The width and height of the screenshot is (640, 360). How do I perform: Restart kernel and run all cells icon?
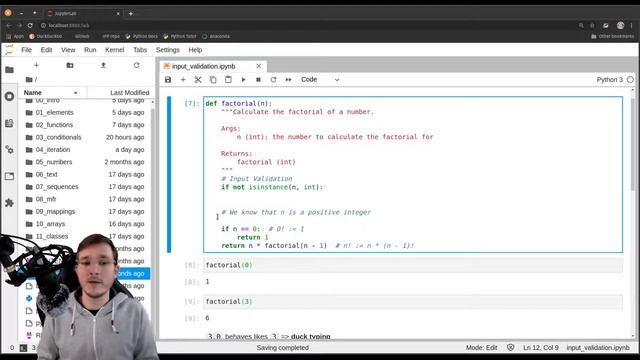[289, 80]
